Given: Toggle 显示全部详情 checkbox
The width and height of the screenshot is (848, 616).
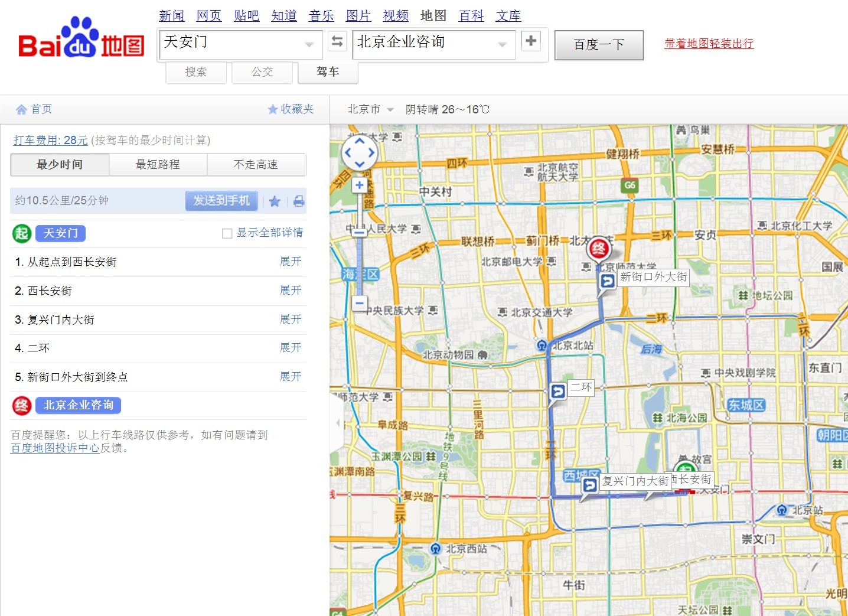Looking at the screenshot, I should [227, 233].
